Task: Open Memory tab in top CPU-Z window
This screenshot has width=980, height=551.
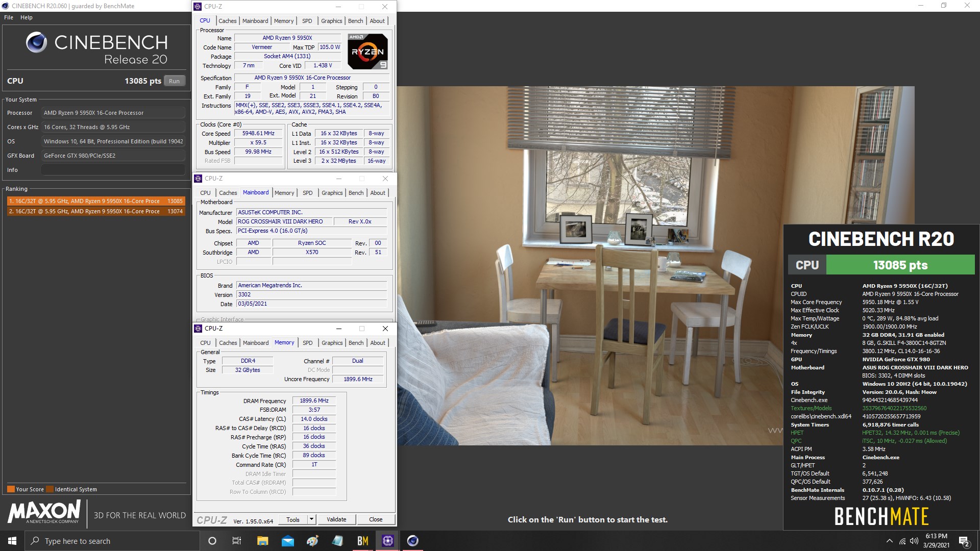Action: 284,21
